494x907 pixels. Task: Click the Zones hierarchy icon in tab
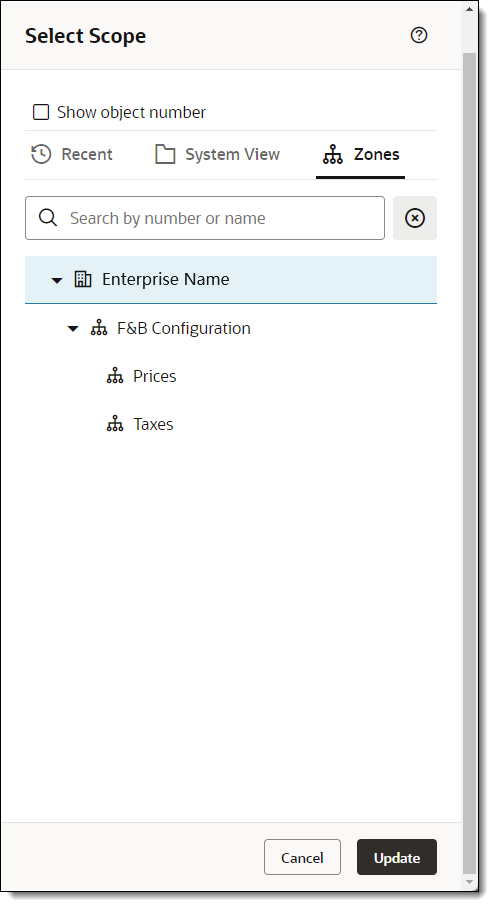coord(333,154)
